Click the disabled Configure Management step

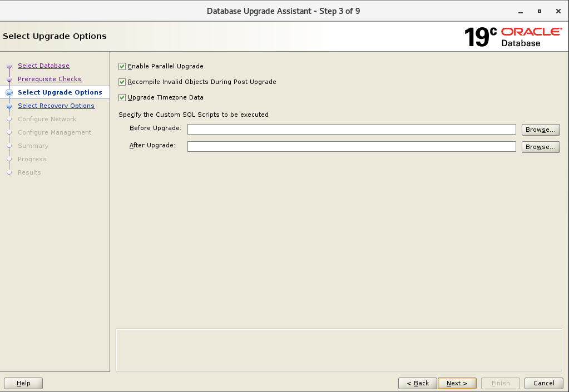[x=55, y=132]
